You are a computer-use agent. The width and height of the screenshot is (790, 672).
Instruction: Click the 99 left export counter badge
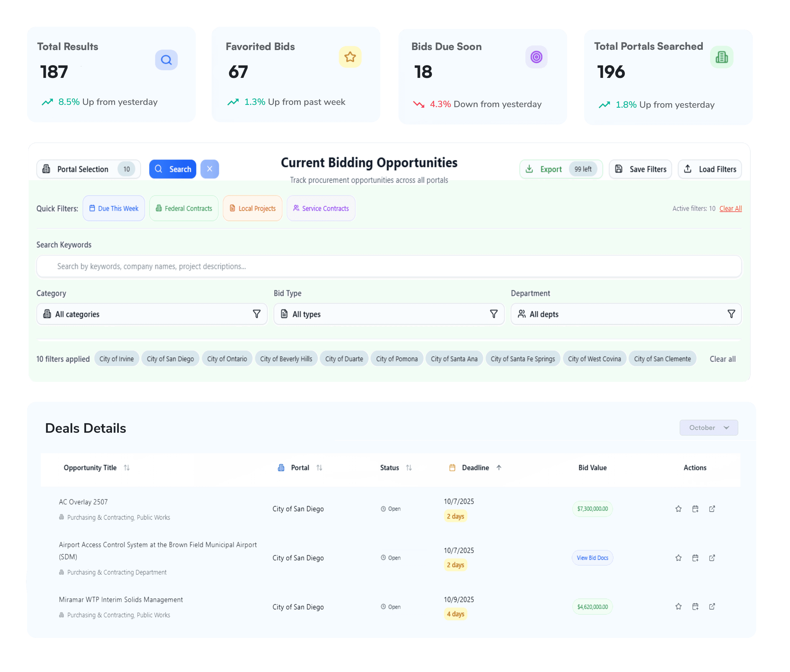coord(583,169)
